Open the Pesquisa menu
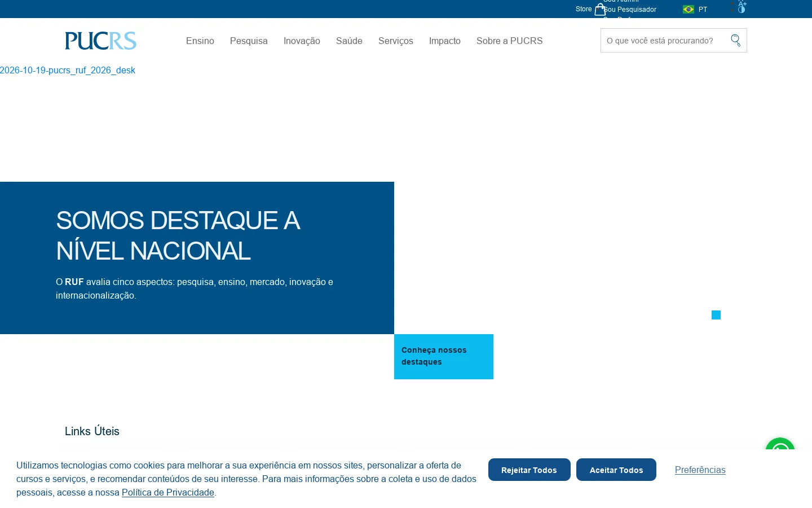The image size is (812, 508). coord(249,41)
